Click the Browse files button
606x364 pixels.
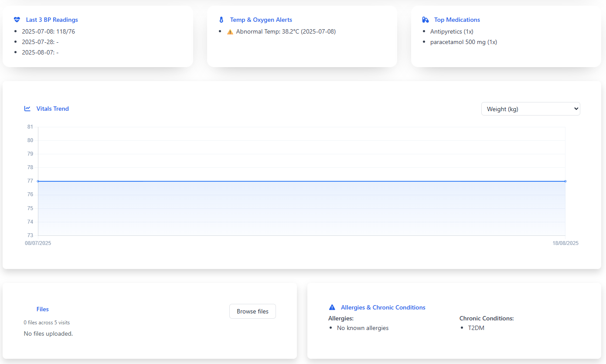point(252,311)
